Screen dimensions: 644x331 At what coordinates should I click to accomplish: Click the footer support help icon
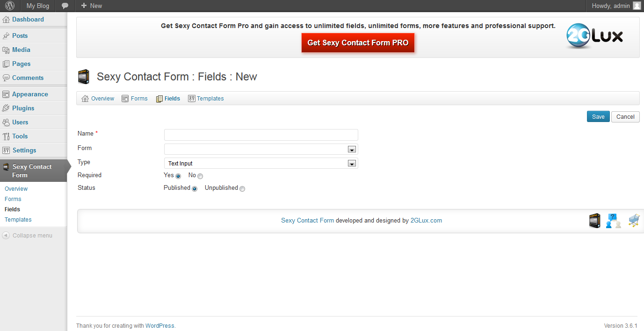(613, 221)
